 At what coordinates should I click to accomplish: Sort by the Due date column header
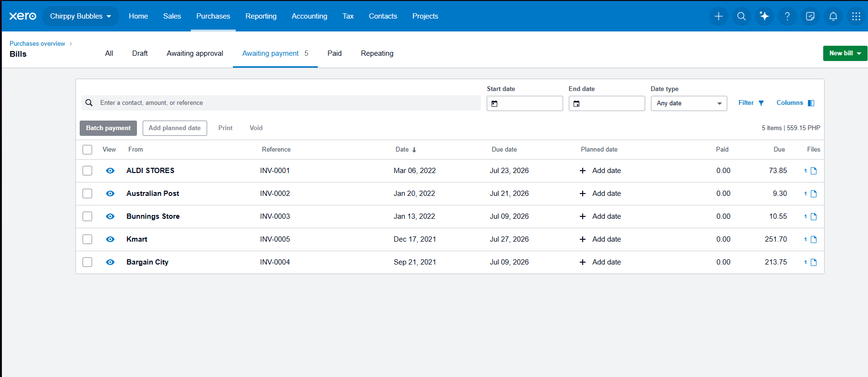[504, 150]
